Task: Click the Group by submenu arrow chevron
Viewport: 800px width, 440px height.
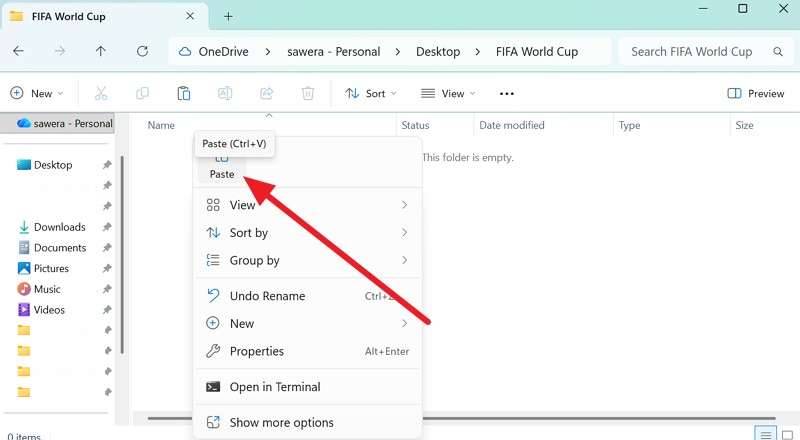Action: [404, 260]
